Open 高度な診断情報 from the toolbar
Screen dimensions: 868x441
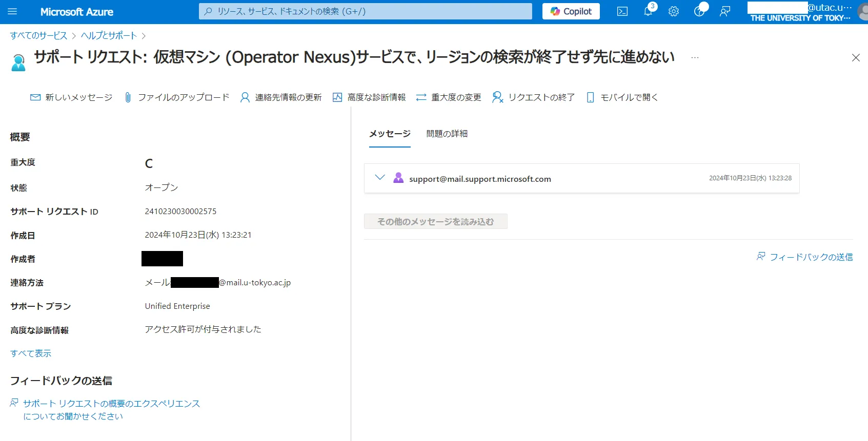[369, 97]
